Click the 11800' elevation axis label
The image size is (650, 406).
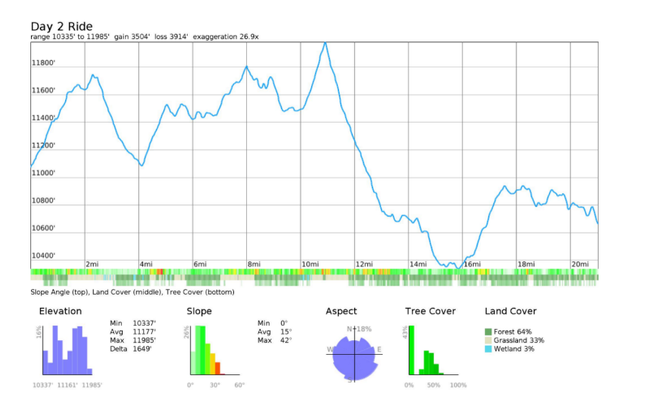[x=43, y=63]
